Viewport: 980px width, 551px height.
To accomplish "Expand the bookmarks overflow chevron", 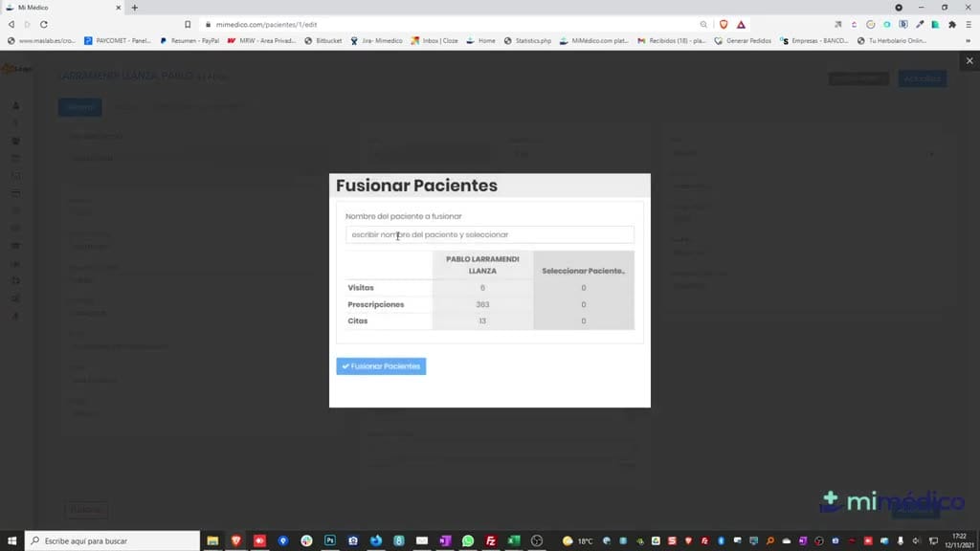I will click(x=969, y=40).
